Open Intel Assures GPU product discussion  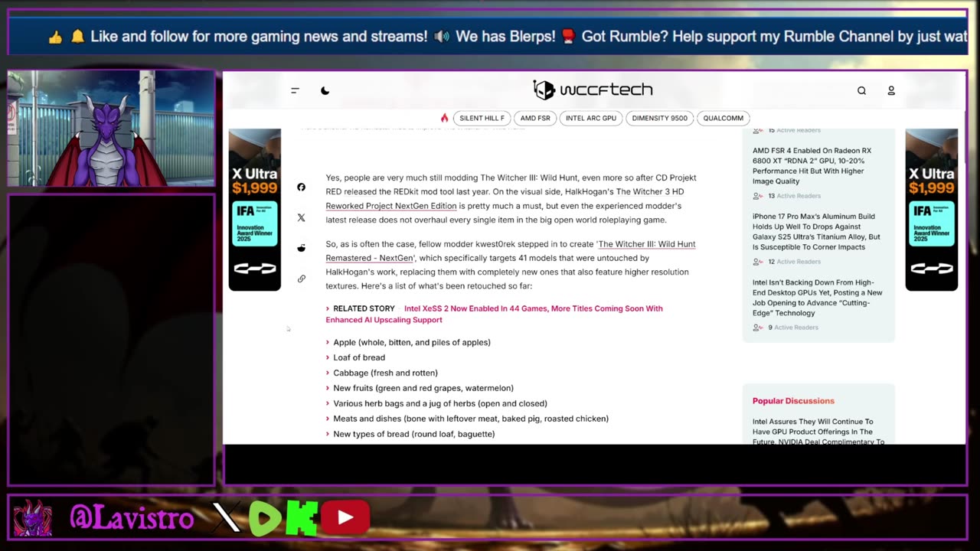(818, 432)
